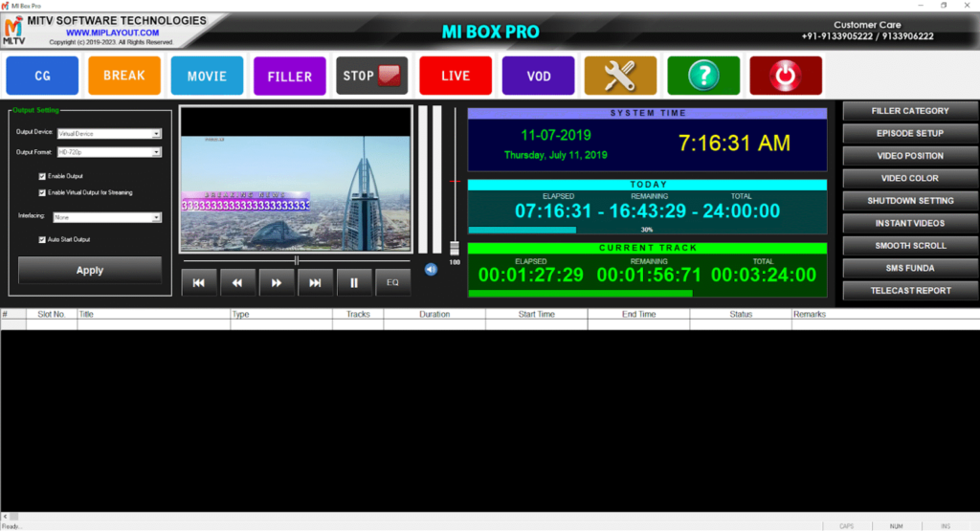Pause the video playback
Image resolution: width=980 pixels, height=531 pixels.
[x=354, y=283]
